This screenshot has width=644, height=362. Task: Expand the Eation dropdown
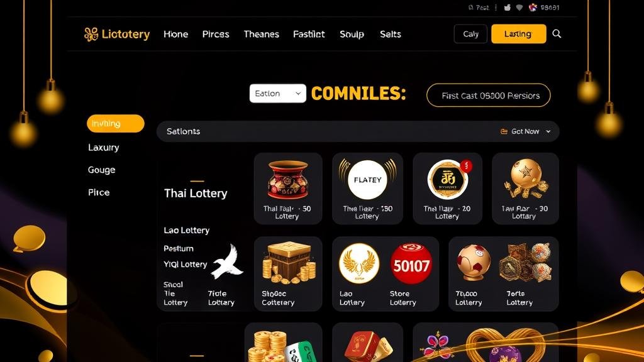tap(277, 94)
